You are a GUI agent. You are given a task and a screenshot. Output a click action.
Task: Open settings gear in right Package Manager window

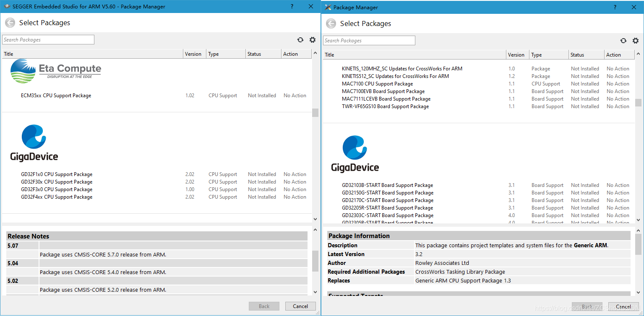coord(636,41)
